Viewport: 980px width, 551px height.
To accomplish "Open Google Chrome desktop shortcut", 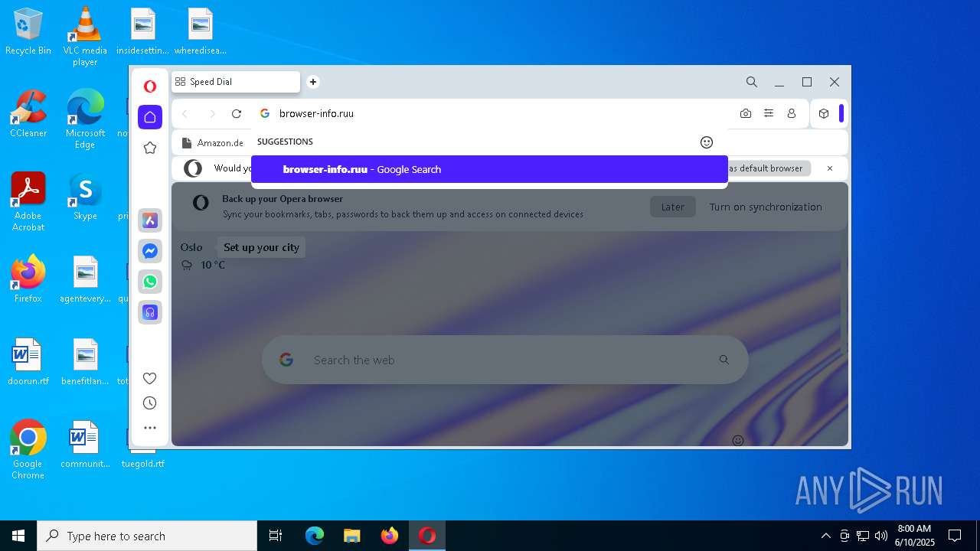I will pyautogui.click(x=28, y=449).
